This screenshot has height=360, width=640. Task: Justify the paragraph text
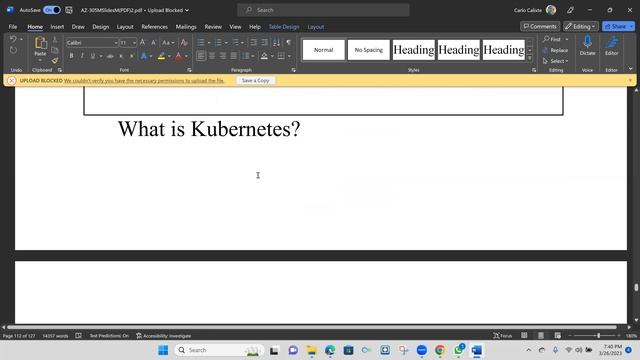(x=233, y=56)
